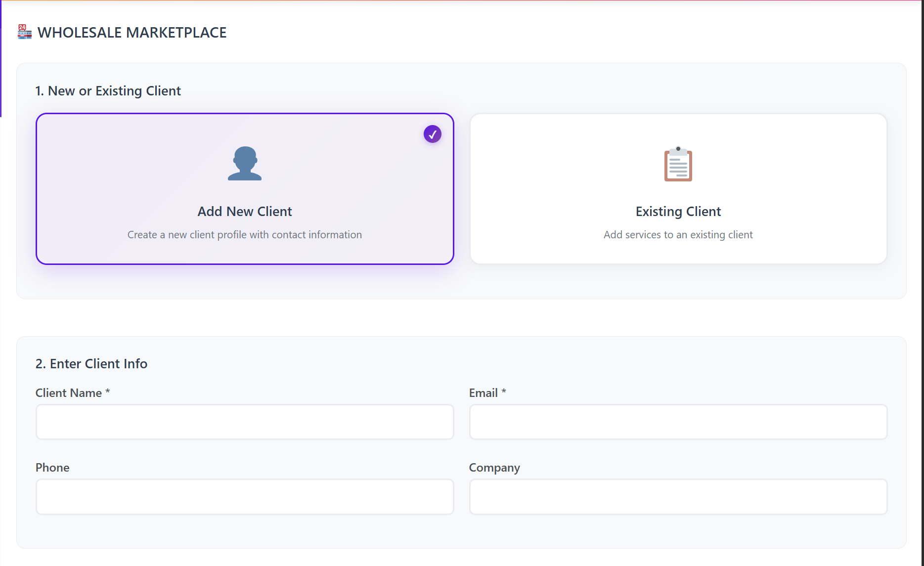Choose the Existing Client option title
The width and height of the screenshot is (924, 566).
tap(678, 212)
